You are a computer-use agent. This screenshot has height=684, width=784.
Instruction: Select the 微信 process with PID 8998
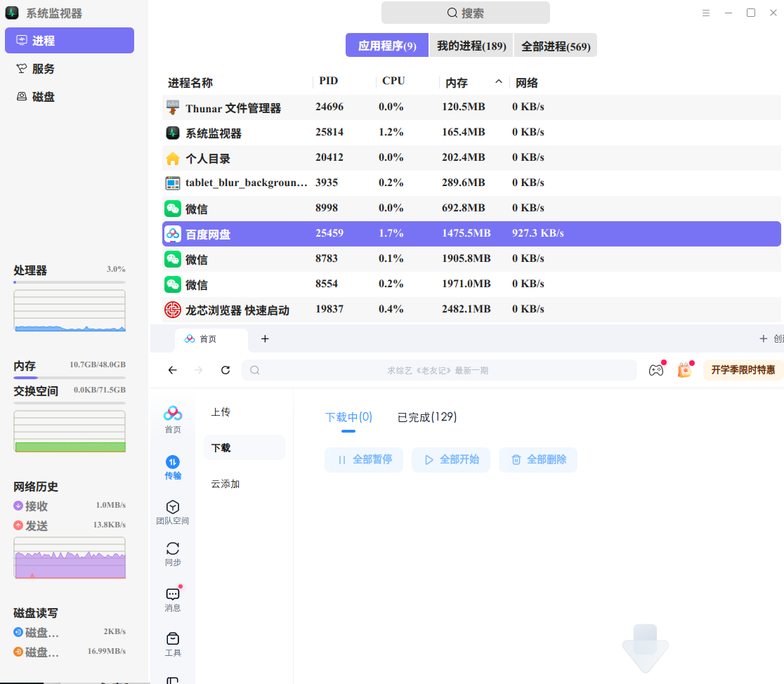[x=471, y=209]
